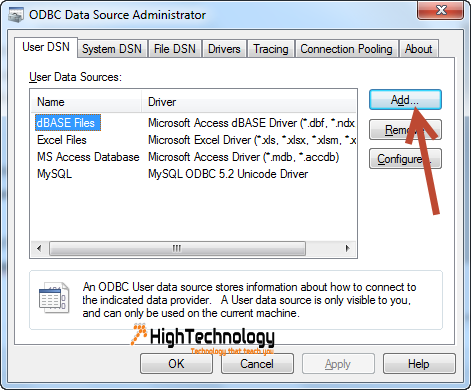The image size is (471, 390).
Task: Click the Remove button
Action: (405, 130)
